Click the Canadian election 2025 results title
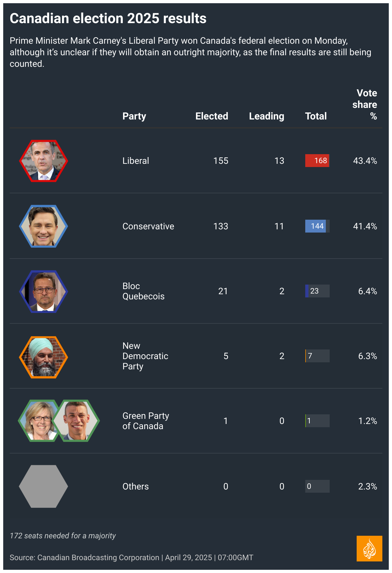This screenshot has width=392, height=573. tap(108, 18)
